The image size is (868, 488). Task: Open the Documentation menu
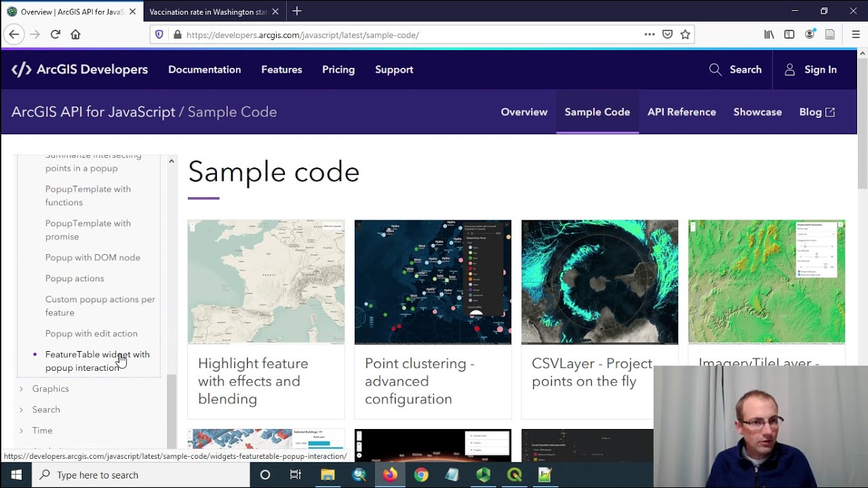coord(204,70)
